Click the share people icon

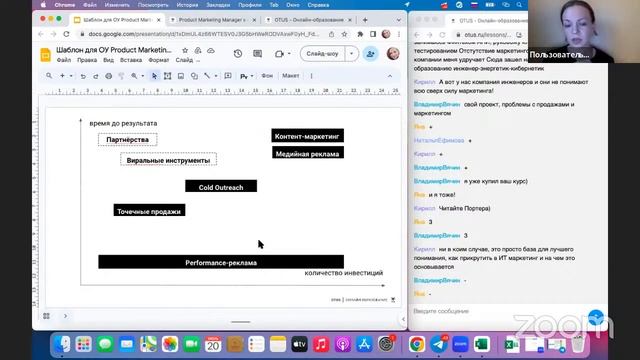[x=371, y=53]
